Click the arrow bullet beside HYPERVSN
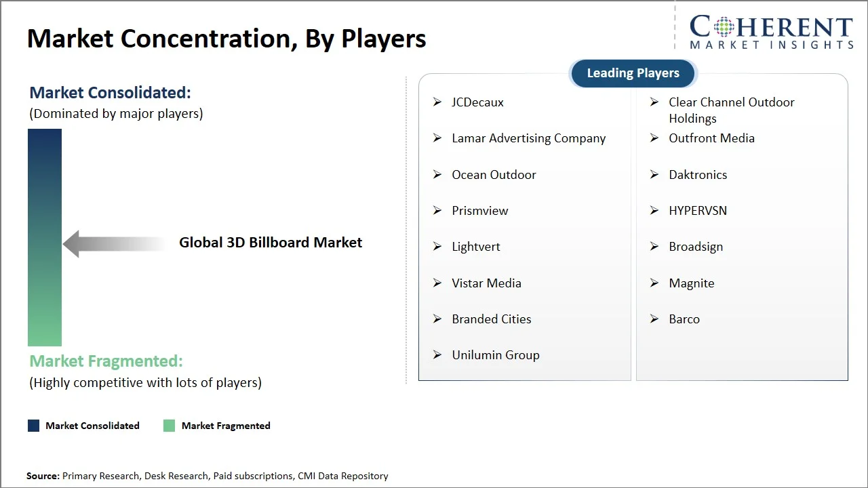The width and height of the screenshot is (868, 488). click(654, 211)
